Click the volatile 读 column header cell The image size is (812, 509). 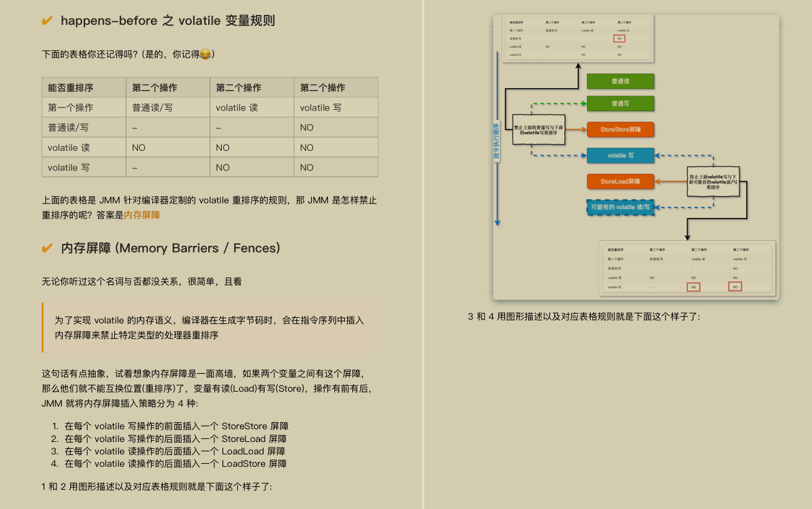[252, 107]
